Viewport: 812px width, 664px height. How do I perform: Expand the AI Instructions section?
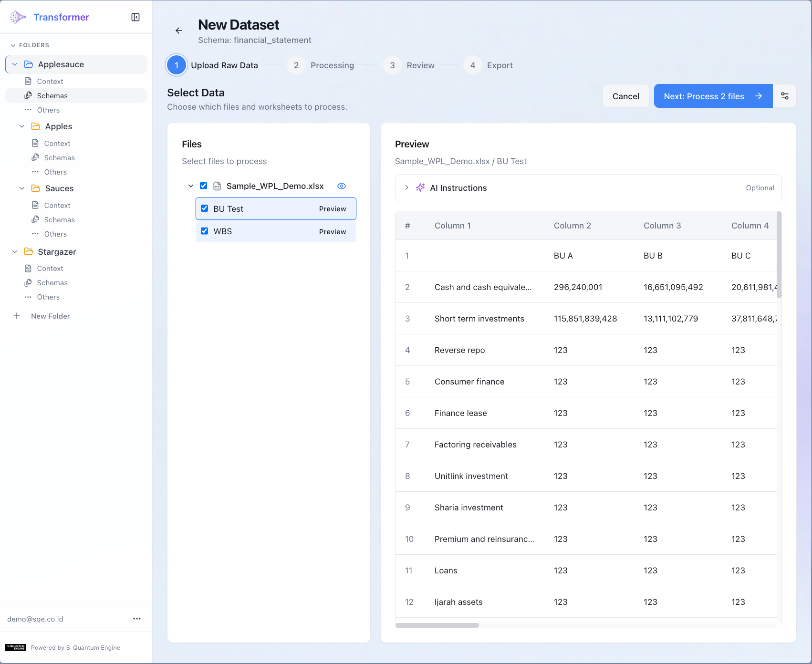[x=406, y=187]
